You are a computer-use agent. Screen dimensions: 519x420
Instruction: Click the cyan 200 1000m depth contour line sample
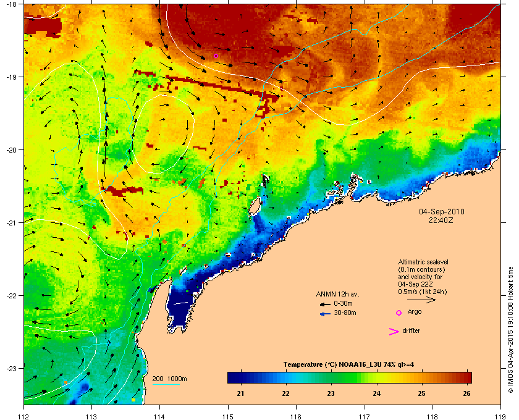(166, 385)
